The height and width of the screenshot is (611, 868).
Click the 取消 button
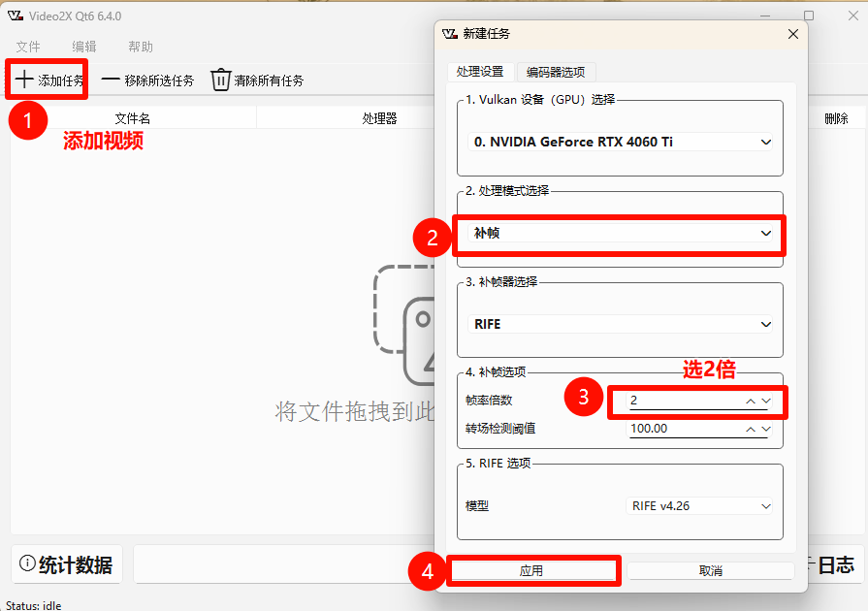click(711, 570)
